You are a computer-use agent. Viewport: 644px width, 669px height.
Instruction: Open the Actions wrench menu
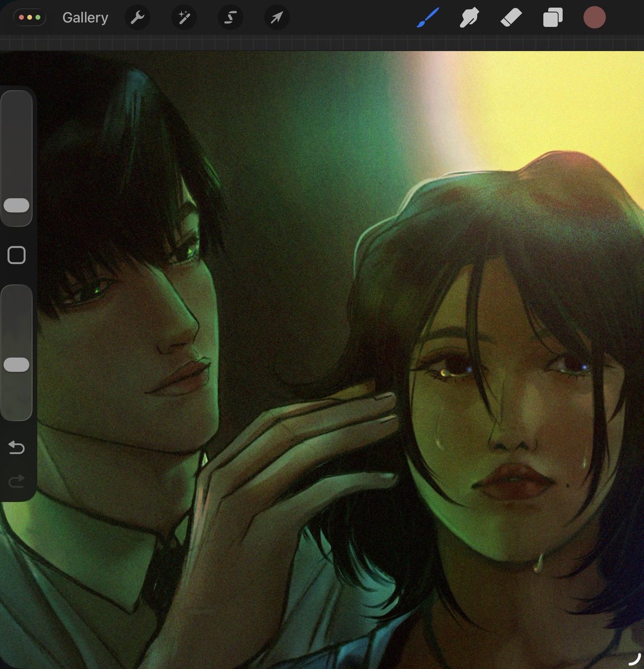[137, 18]
